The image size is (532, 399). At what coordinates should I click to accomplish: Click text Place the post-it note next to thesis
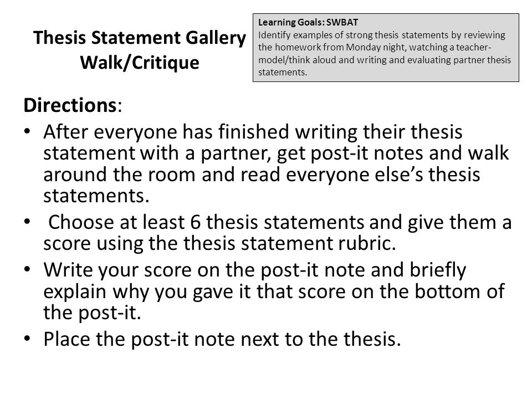tap(222, 339)
